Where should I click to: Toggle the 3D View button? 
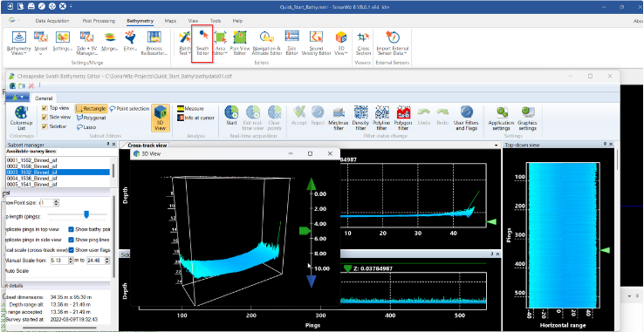pyautogui.click(x=161, y=119)
